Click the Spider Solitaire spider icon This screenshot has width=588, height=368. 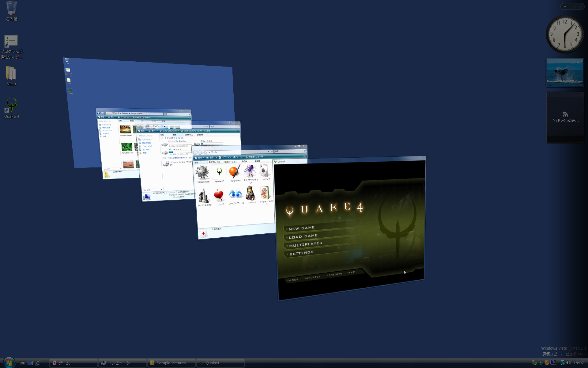coord(250,171)
